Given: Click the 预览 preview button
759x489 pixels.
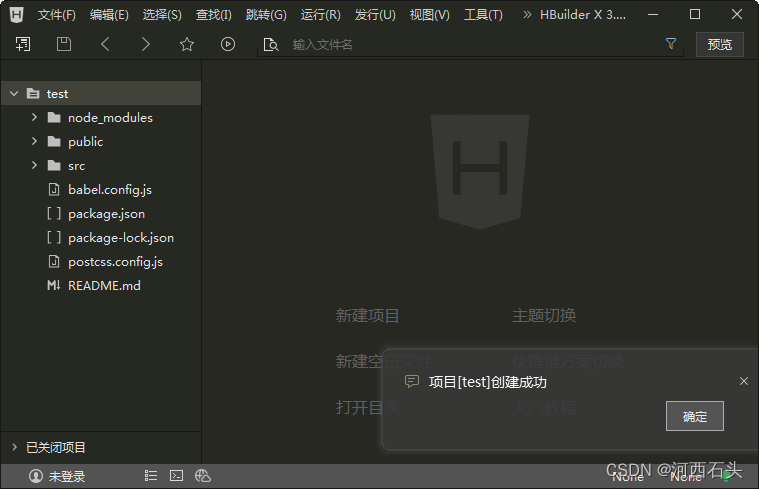Looking at the screenshot, I should (x=720, y=45).
